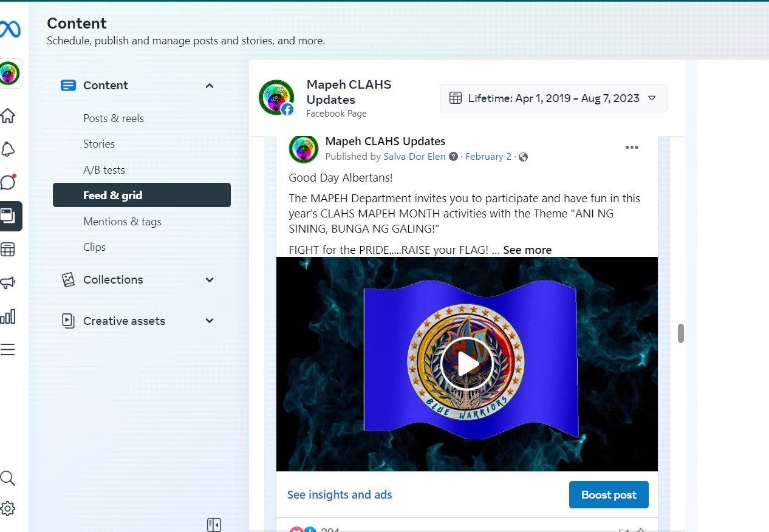
Task: Open post options three-dot menu
Action: 632,148
